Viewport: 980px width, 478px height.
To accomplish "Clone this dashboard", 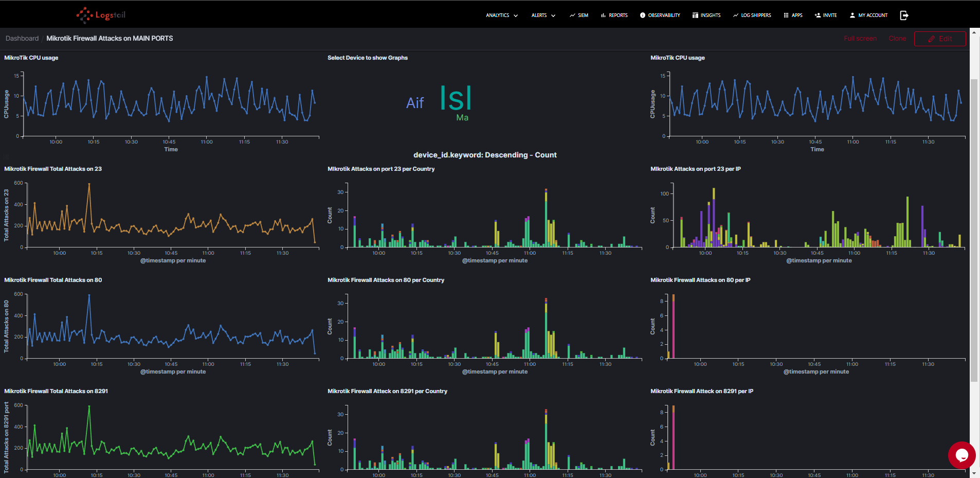I will [x=897, y=39].
